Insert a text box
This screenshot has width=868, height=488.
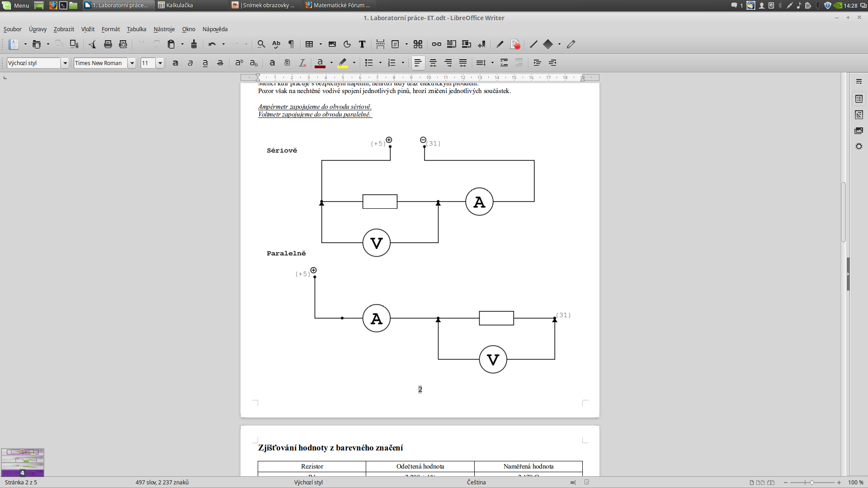pyautogui.click(x=362, y=44)
